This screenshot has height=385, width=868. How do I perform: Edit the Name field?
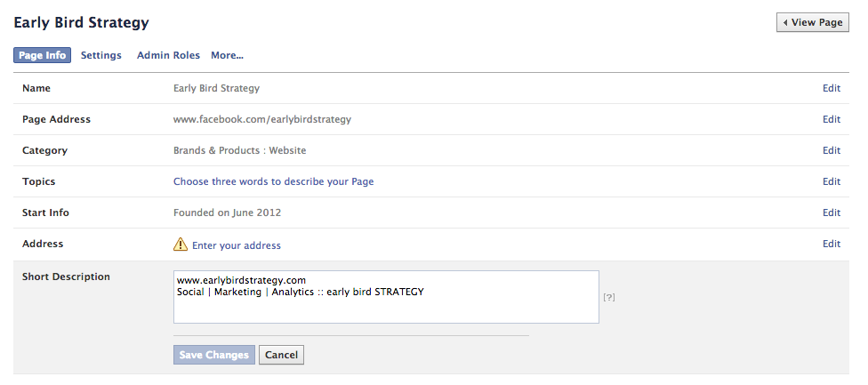pyautogui.click(x=831, y=88)
